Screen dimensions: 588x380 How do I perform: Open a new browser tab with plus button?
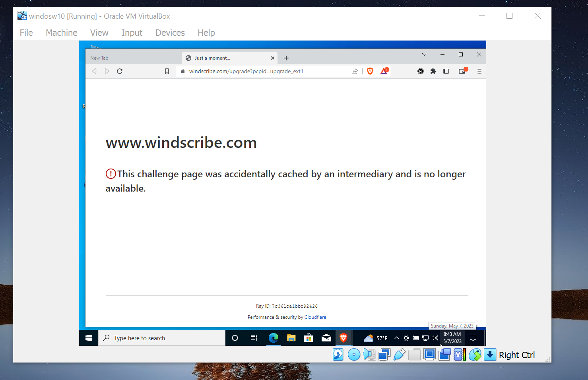tap(286, 58)
